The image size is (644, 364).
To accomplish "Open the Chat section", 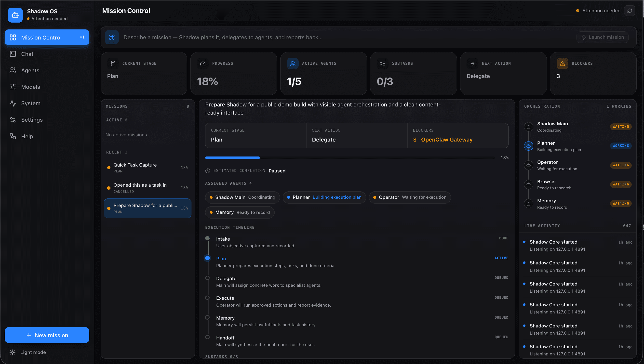I will (x=47, y=54).
